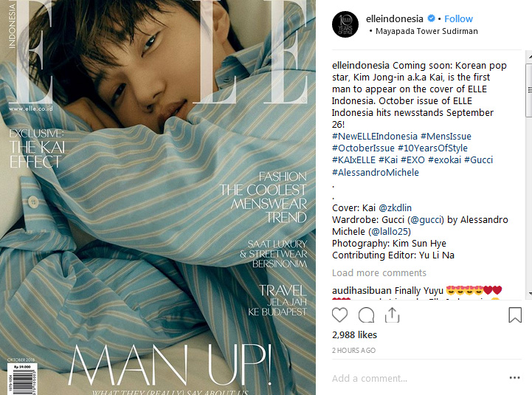Open the @lallo25 profile mention

390,232
